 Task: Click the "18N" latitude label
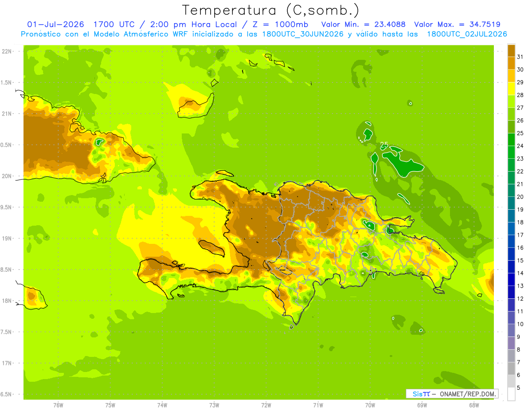(x=7, y=301)
